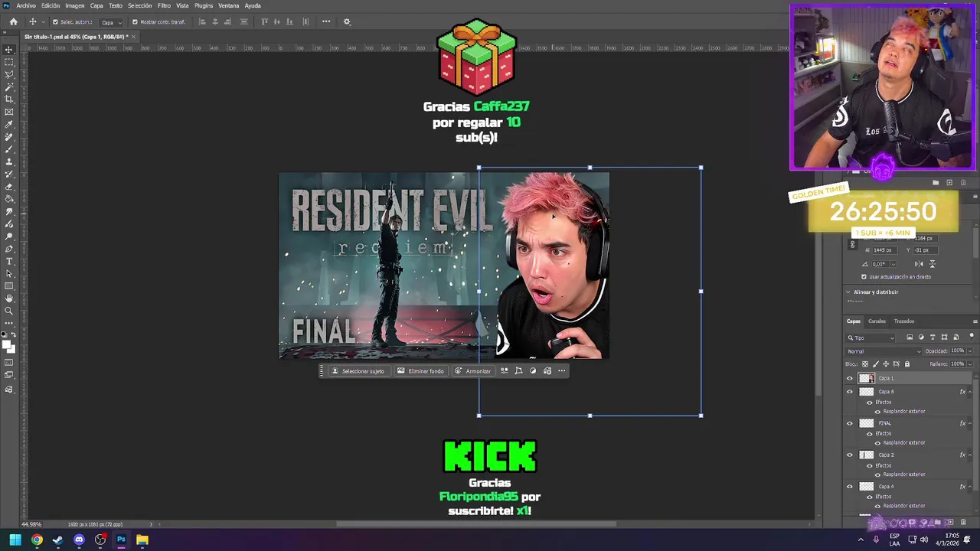980x551 pixels.
Task: Open Ventana menu
Action: pos(229,5)
